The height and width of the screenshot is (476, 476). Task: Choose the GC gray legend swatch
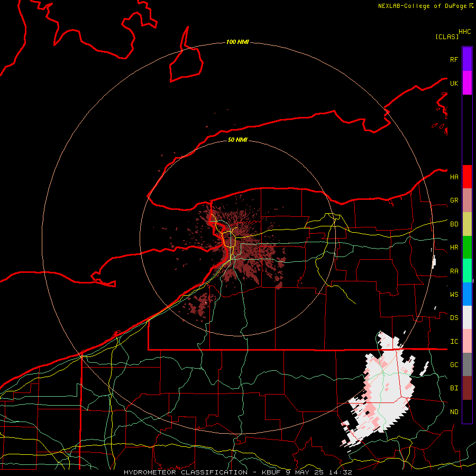click(x=467, y=364)
